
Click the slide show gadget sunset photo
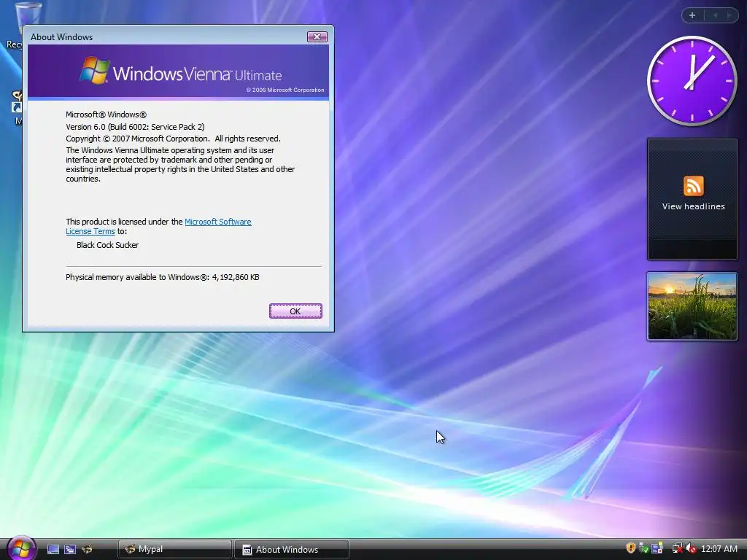point(692,306)
